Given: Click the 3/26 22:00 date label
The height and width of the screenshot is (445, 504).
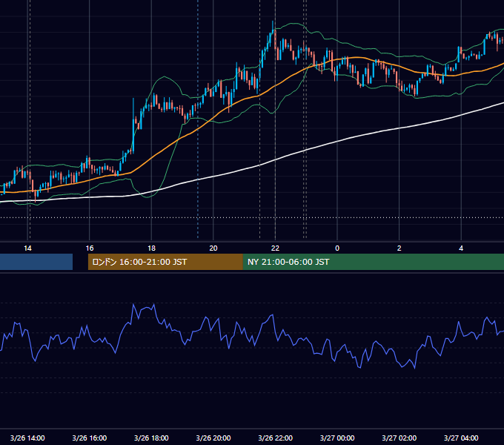Looking at the screenshot, I should tap(275, 438).
